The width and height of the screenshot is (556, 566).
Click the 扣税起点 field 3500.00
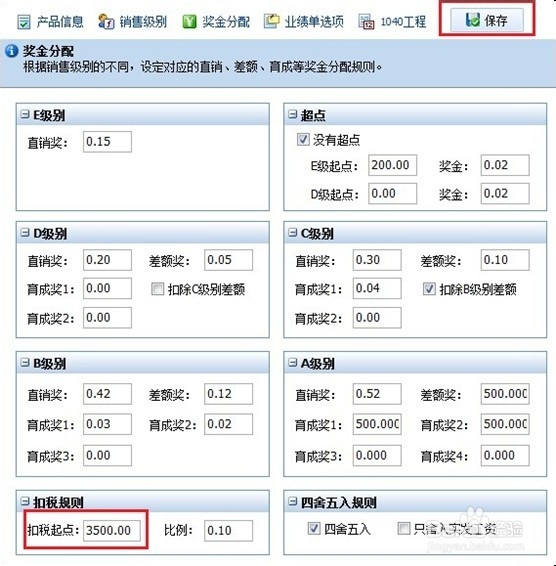(112, 531)
